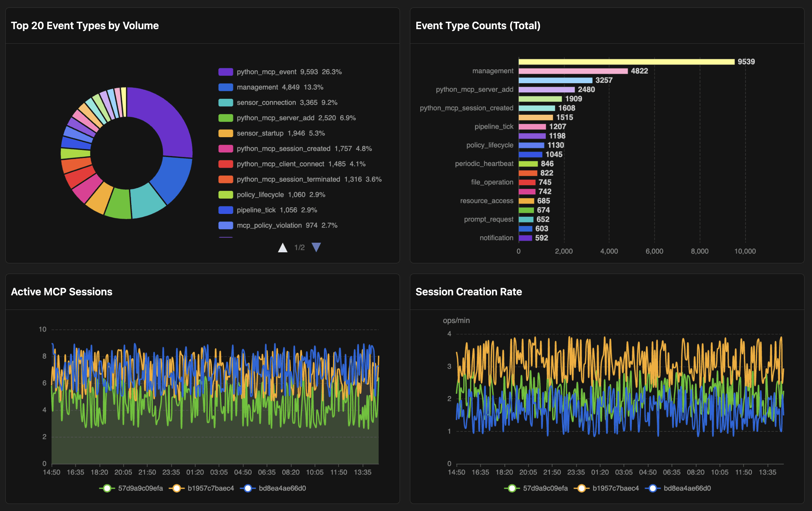Select python_mcp_client_connect legend item
Screen dimensions: 812x511
click(x=280, y=164)
